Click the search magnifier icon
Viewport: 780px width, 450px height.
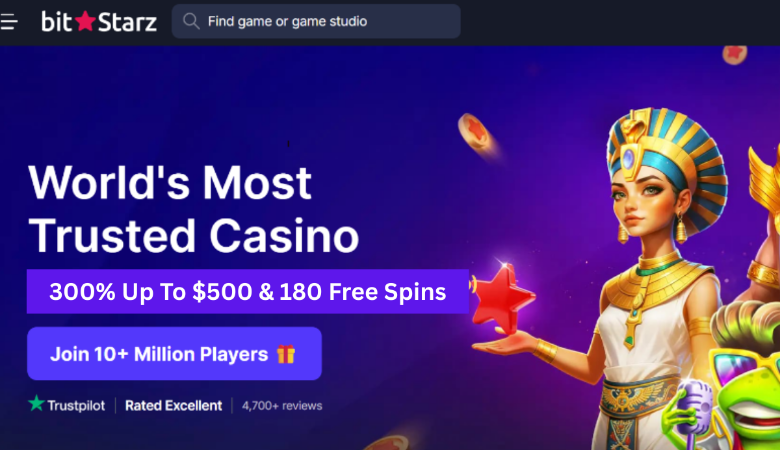click(191, 21)
